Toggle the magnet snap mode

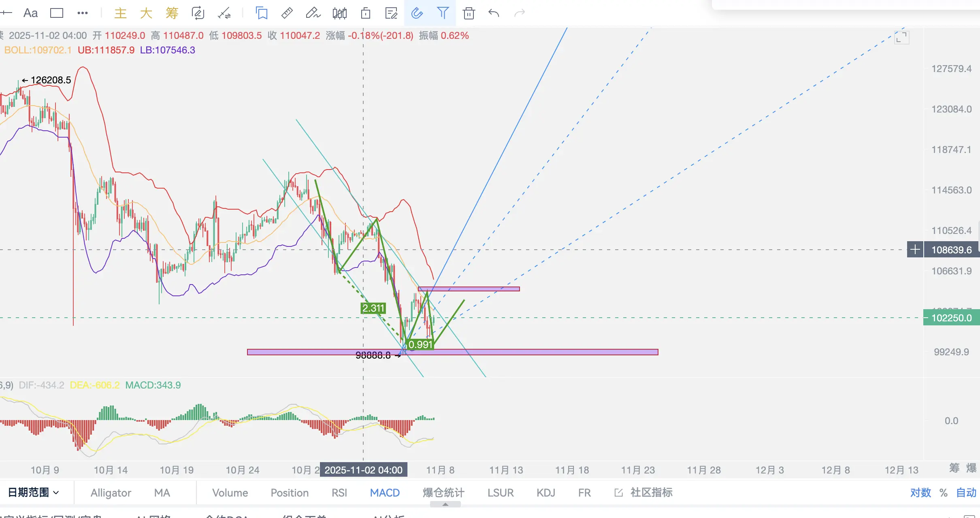pos(417,13)
